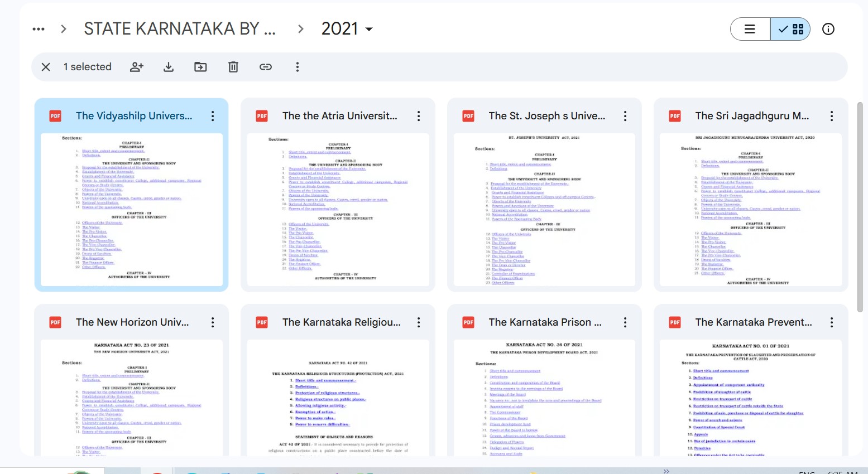Delete the selected file using the trash icon
Image resolution: width=868 pixels, height=474 pixels.
tap(233, 67)
